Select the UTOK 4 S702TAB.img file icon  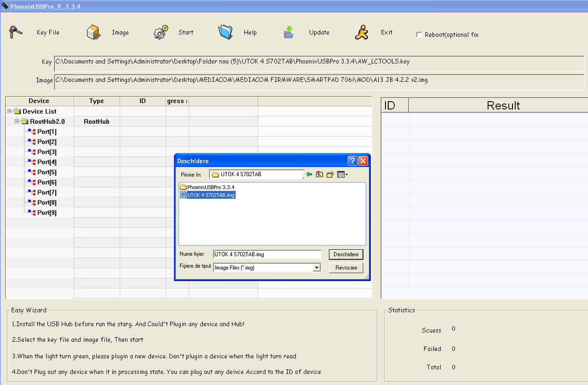[183, 195]
